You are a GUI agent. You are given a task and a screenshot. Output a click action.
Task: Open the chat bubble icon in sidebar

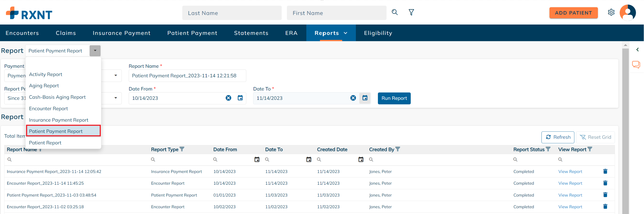click(636, 65)
